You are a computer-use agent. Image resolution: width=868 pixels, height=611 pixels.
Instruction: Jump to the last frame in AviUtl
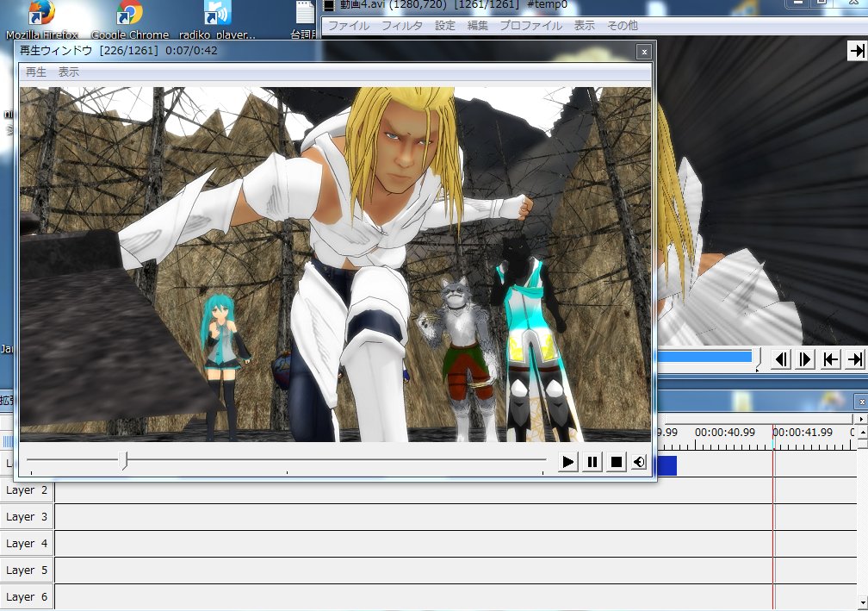(855, 359)
